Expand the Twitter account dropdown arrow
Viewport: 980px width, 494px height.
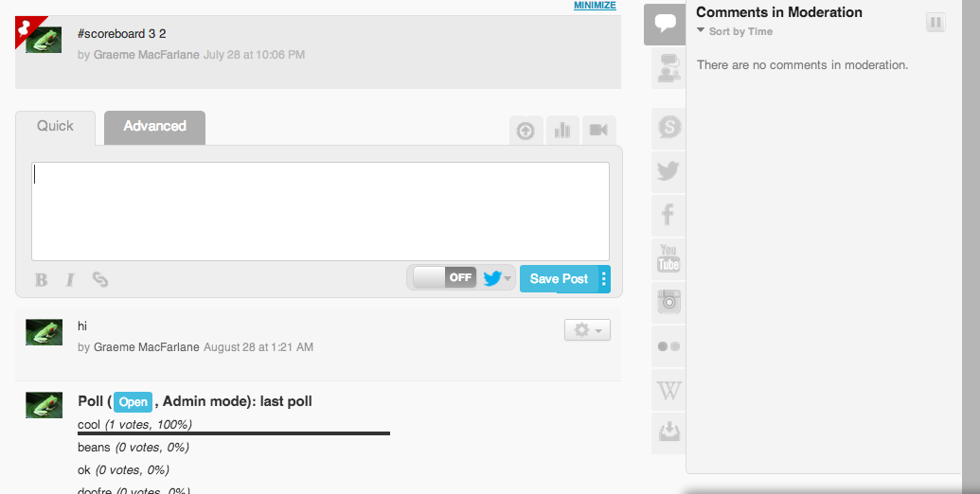click(x=508, y=278)
